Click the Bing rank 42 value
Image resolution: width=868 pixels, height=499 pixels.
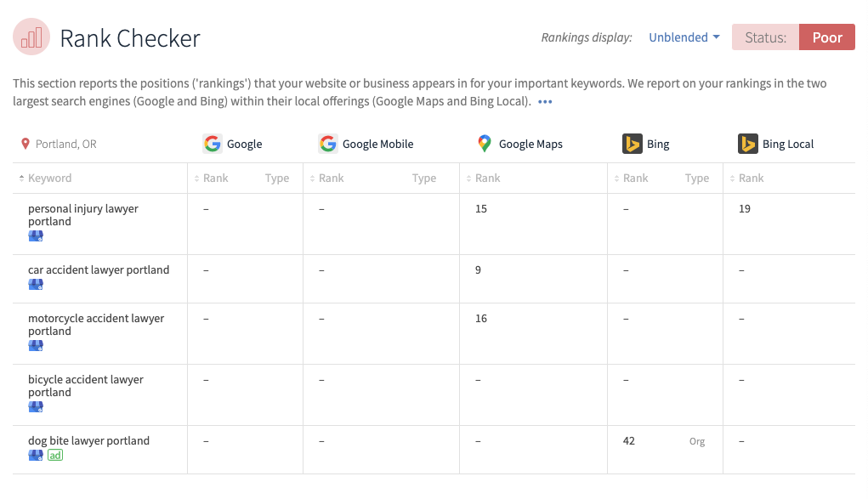coord(629,441)
